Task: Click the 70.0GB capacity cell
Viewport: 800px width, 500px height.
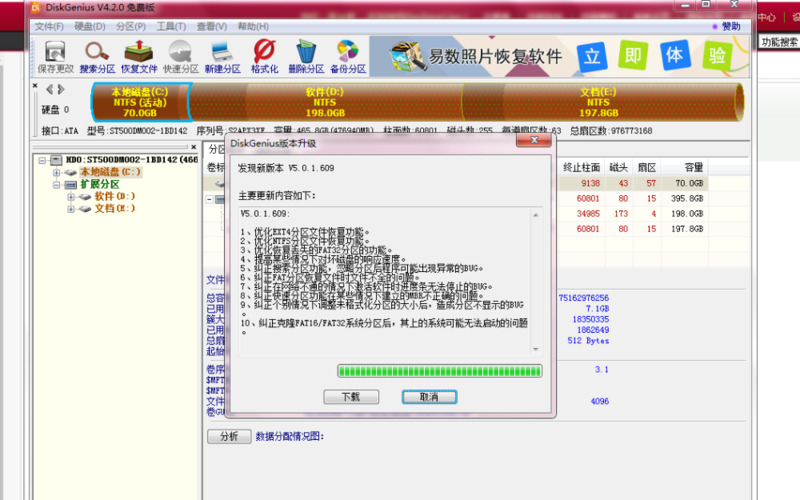Action: [x=689, y=183]
